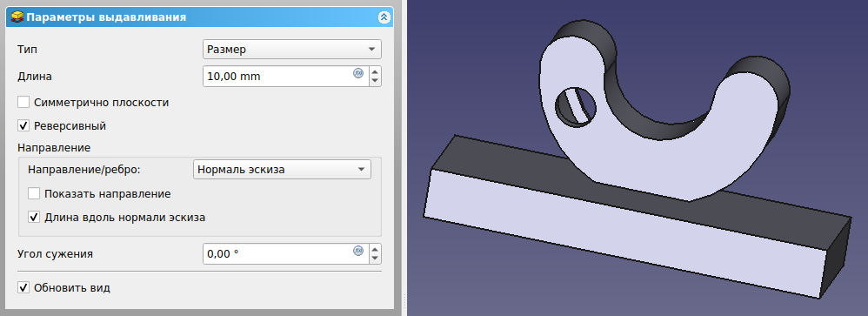The image size is (868, 316).
Task: Click the splitter handle between panel and 3D view
Action: [x=404, y=301]
